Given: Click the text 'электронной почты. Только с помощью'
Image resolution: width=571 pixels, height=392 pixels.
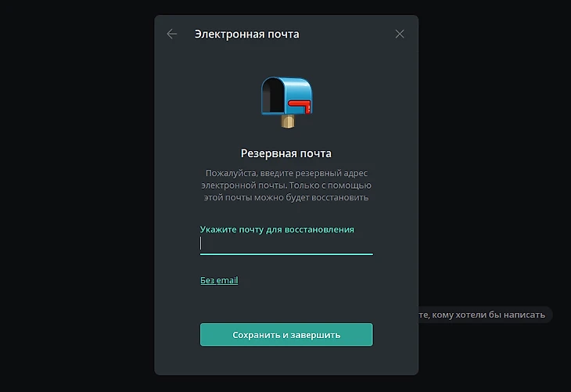Looking at the screenshot, I should click(286, 185).
